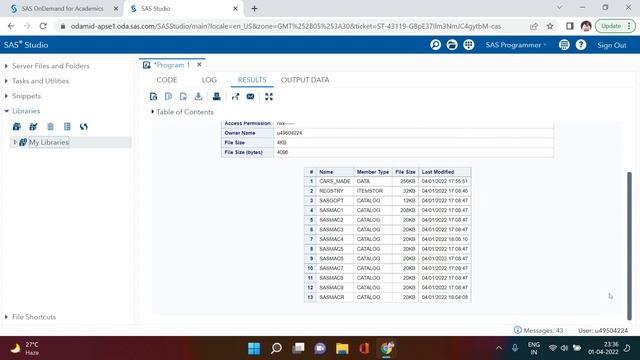Viewport: 640px width, 360px height.
Task: Click the Open file icon in header
Action: click(x=452, y=45)
